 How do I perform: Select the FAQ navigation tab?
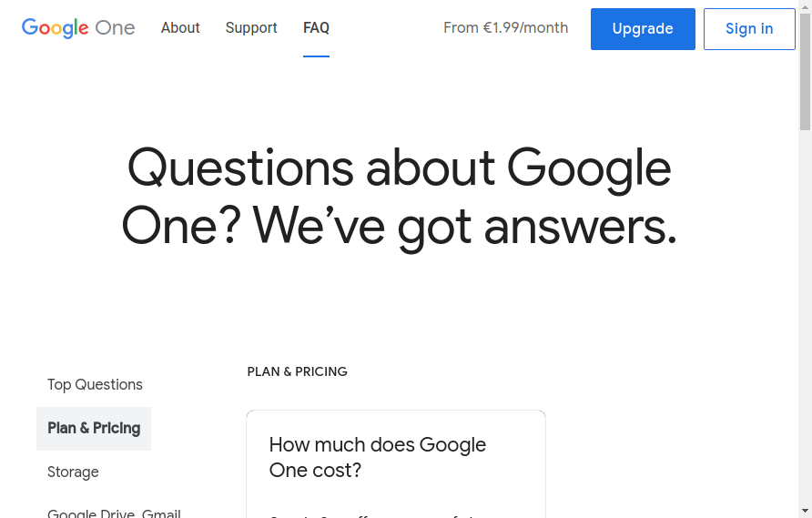[317, 28]
